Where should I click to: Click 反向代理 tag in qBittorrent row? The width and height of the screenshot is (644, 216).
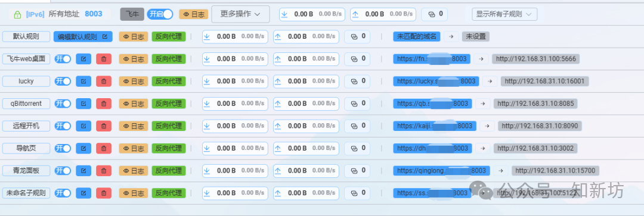point(169,104)
